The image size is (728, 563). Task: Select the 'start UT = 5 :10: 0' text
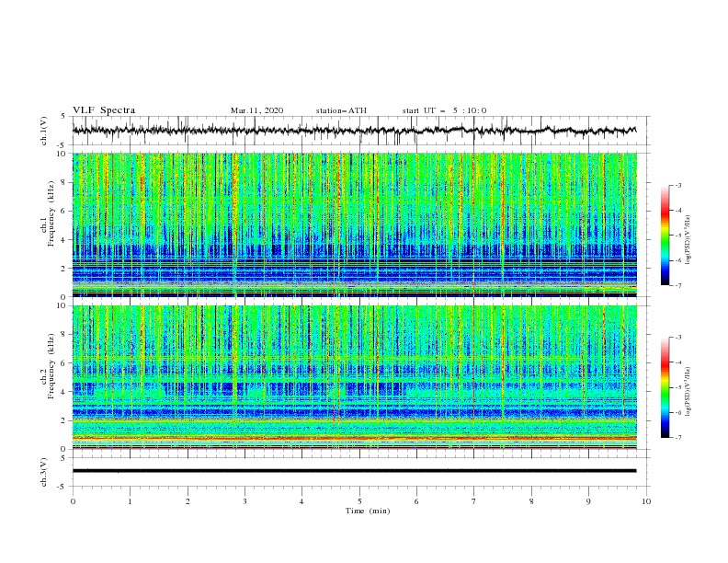click(x=444, y=110)
